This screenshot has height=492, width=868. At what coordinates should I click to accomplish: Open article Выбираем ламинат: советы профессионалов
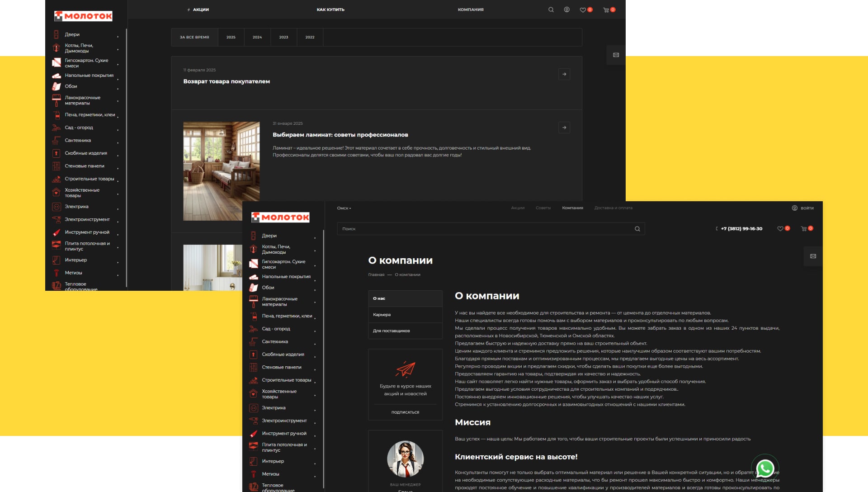click(340, 135)
